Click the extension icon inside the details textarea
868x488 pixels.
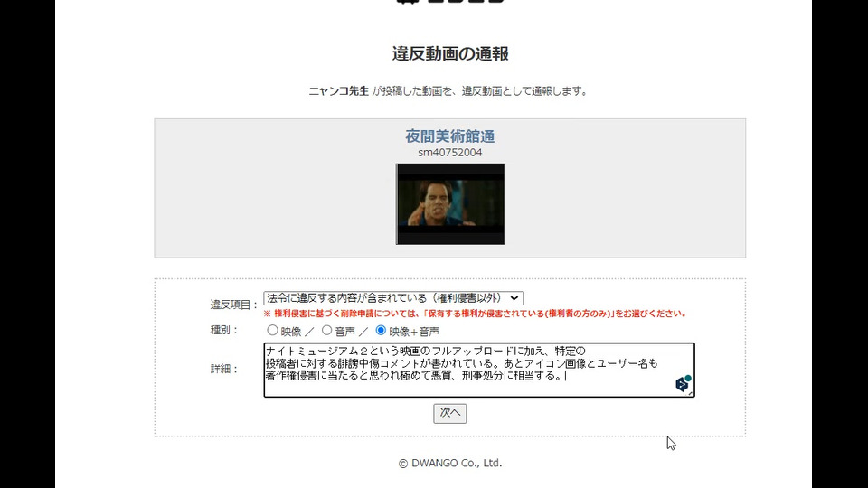click(x=684, y=383)
